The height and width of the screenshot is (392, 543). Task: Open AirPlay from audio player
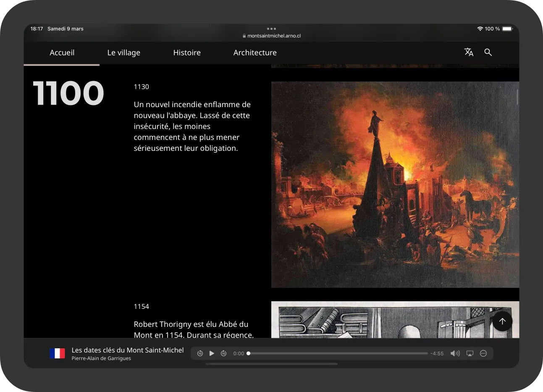pyautogui.click(x=470, y=353)
